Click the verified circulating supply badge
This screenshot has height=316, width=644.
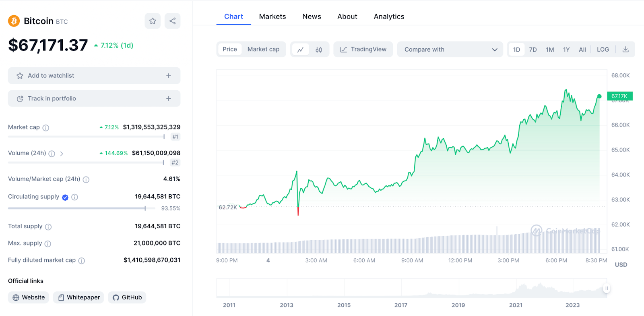(x=65, y=197)
